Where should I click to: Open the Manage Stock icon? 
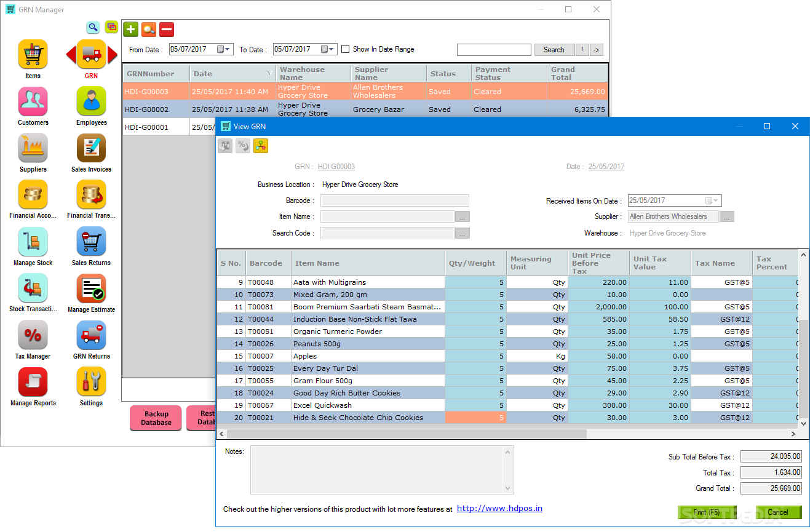33,241
